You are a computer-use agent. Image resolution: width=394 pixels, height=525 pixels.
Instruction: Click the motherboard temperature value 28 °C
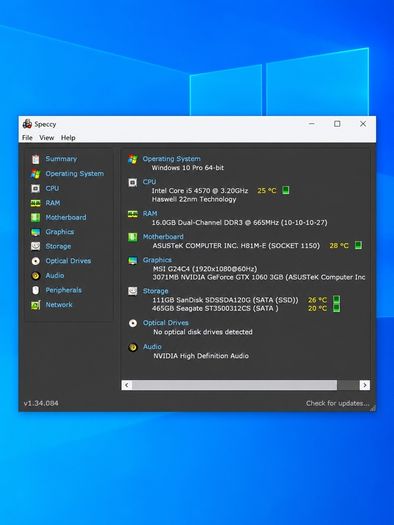tap(339, 246)
